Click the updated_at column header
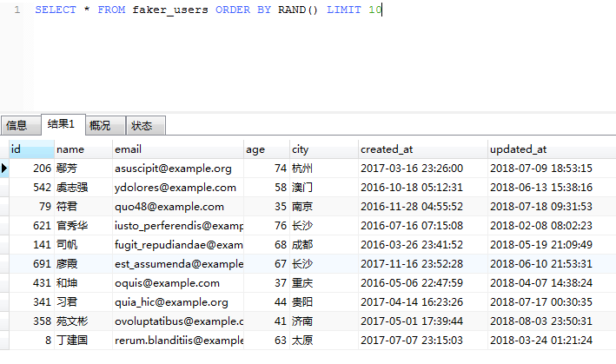The height and width of the screenshot is (364, 616). pos(552,149)
